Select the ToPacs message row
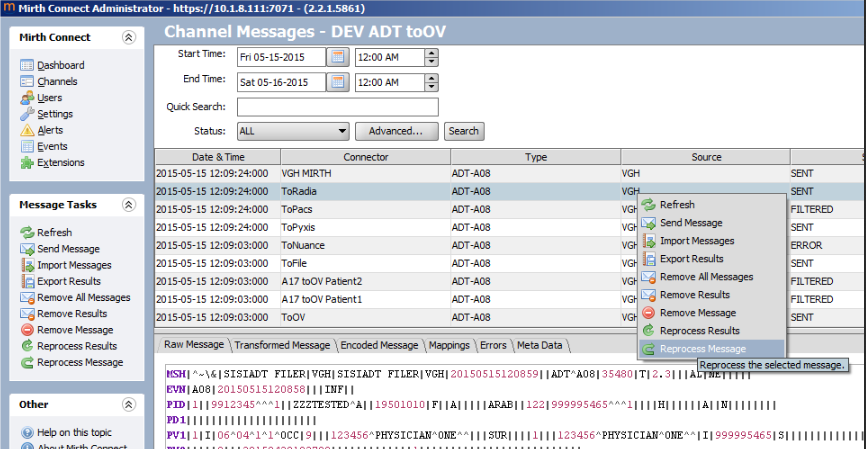This screenshot has height=449, width=866. click(396, 209)
